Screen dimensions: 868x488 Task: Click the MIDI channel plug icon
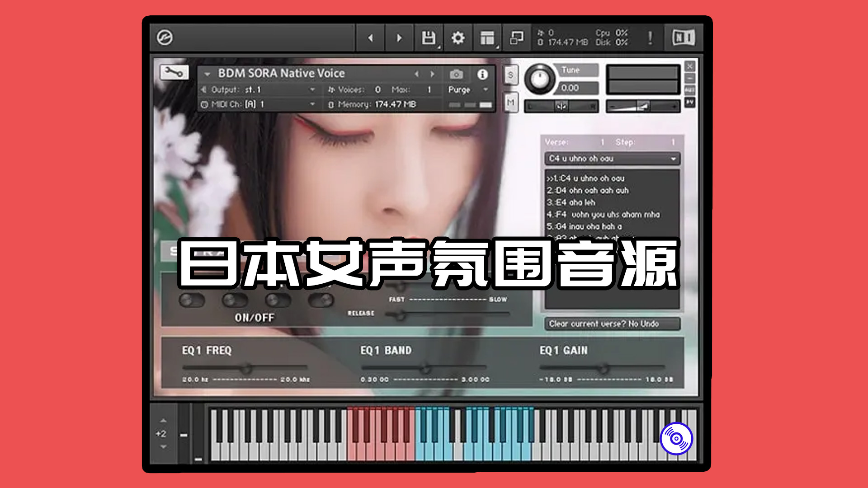pos(204,104)
